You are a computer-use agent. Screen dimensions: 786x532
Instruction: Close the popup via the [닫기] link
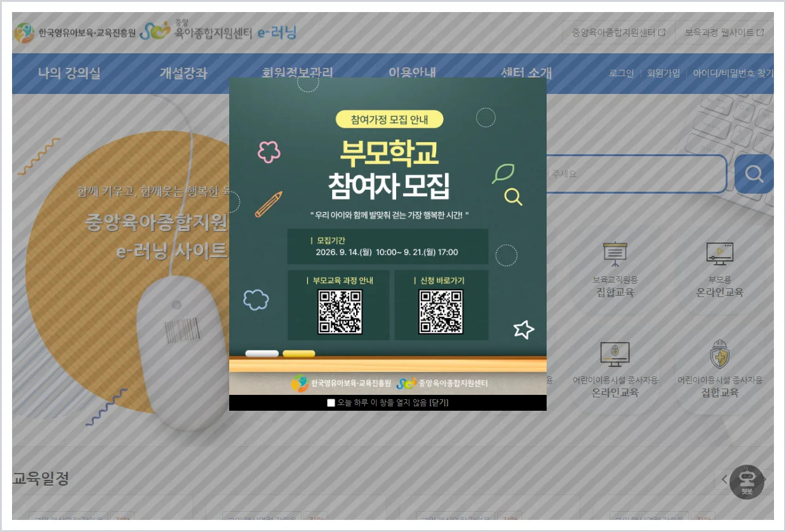(x=439, y=402)
